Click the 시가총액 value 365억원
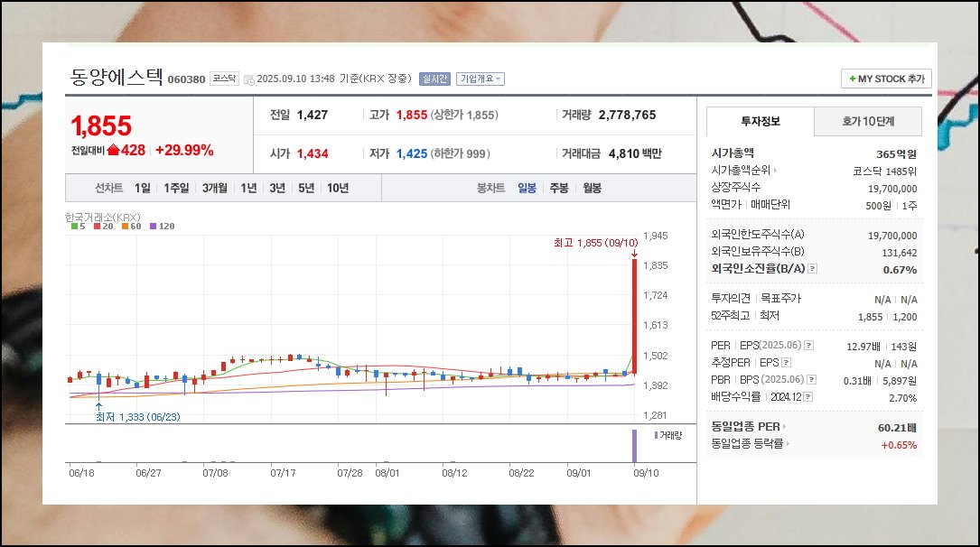This screenshot has width=980, height=547. coord(896,153)
